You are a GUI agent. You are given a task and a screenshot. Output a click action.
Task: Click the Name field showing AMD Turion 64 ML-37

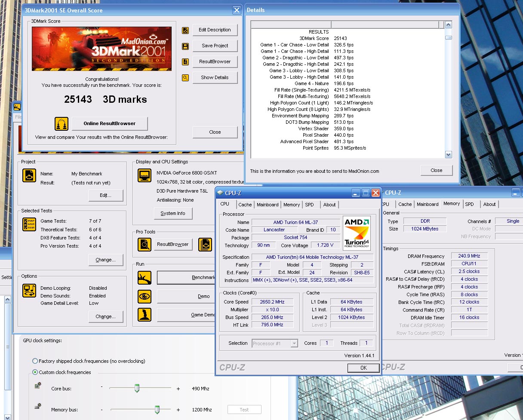tap(295, 222)
